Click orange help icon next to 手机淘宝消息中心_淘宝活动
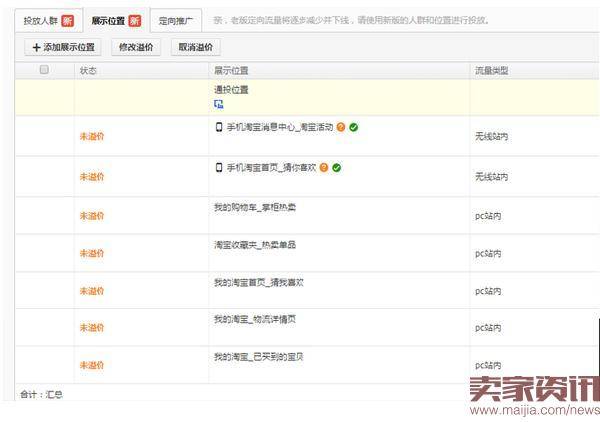The image size is (600, 422). [x=341, y=127]
